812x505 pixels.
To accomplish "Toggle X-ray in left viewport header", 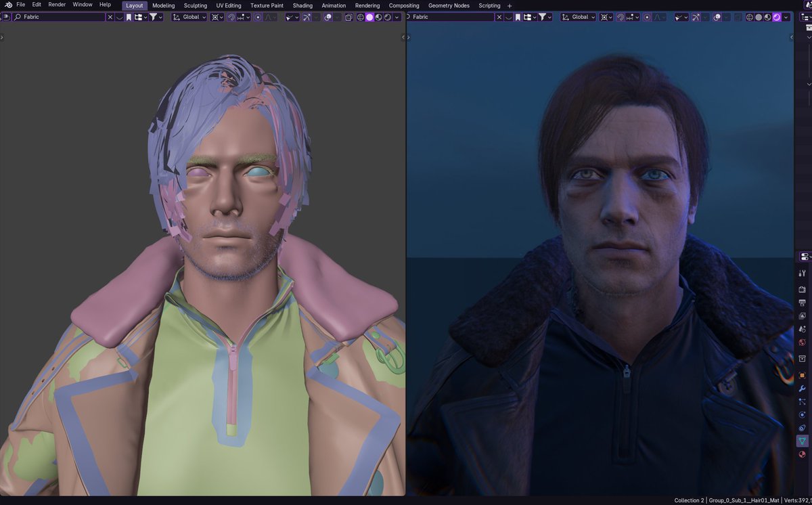I will click(x=348, y=17).
